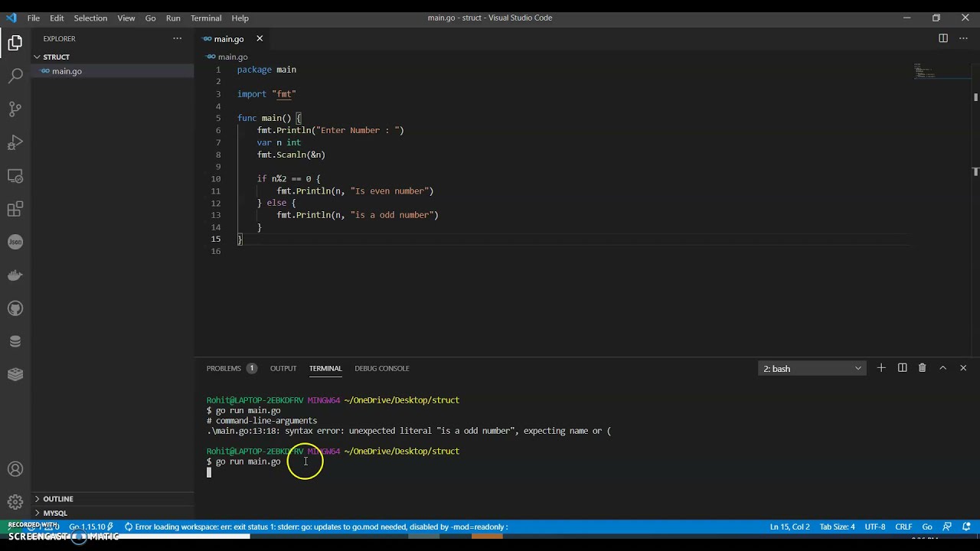
Task: Change line endings via 'CRLF'
Action: pos(903,527)
